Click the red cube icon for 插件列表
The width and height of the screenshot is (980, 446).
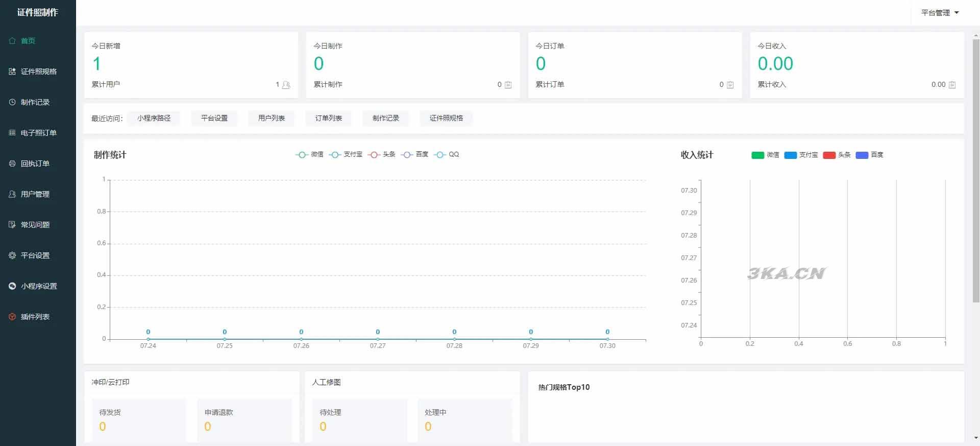(x=12, y=317)
